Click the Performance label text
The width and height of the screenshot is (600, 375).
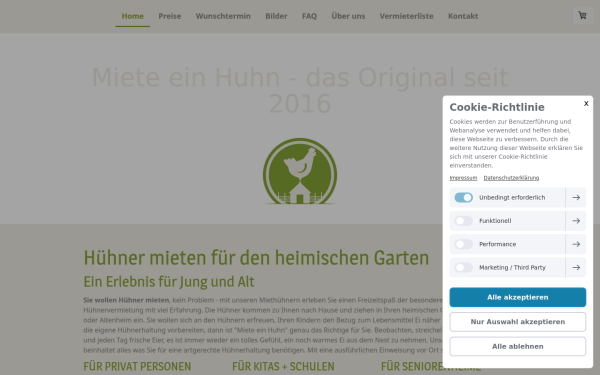tap(497, 244)
